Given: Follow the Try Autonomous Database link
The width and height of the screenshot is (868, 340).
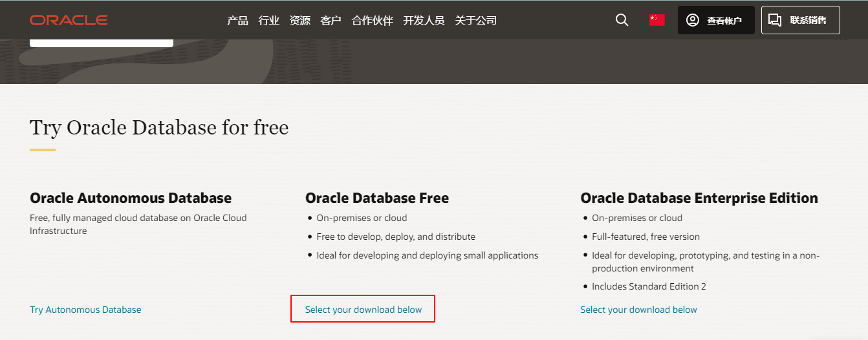Looking at the screenshot, I should pos(85,310).
